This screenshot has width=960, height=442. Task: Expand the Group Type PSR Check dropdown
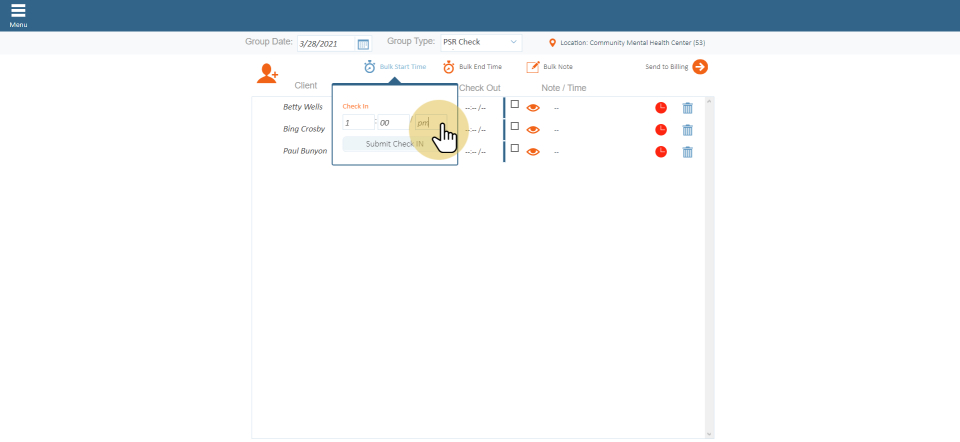pyautogui.click(x=481, y=43)
